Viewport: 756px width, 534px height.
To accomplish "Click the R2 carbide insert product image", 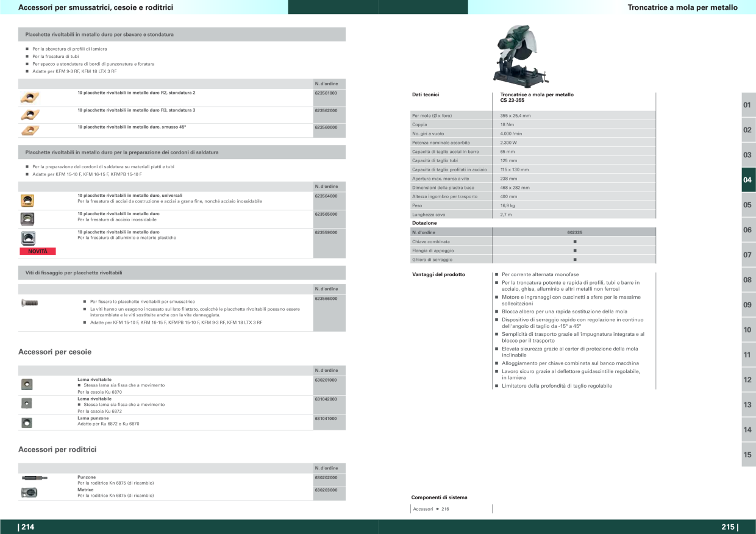I will 30,97.
